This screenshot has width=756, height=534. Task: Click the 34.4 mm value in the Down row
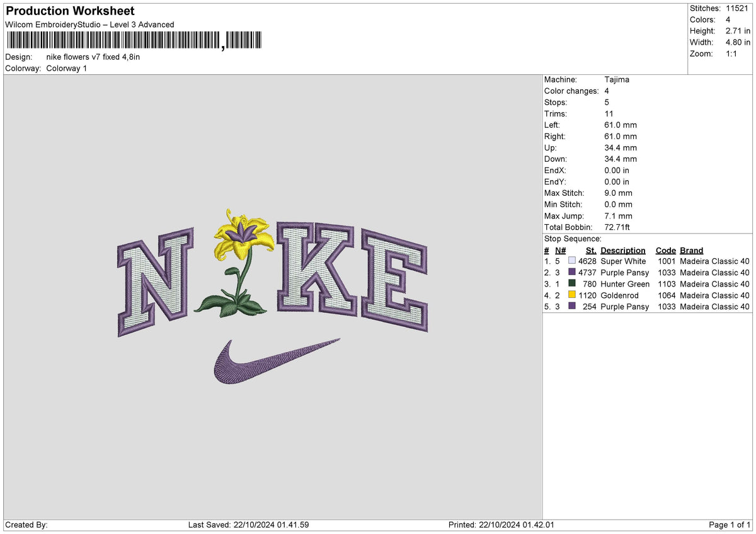coord(621,159)
